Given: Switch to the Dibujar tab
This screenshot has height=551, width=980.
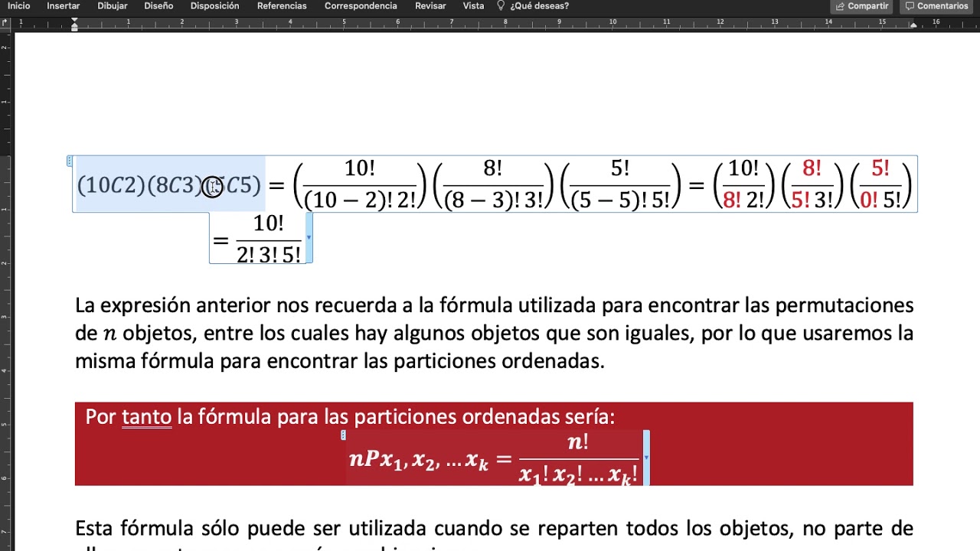Looking at the screenshot, I should 113,6.
